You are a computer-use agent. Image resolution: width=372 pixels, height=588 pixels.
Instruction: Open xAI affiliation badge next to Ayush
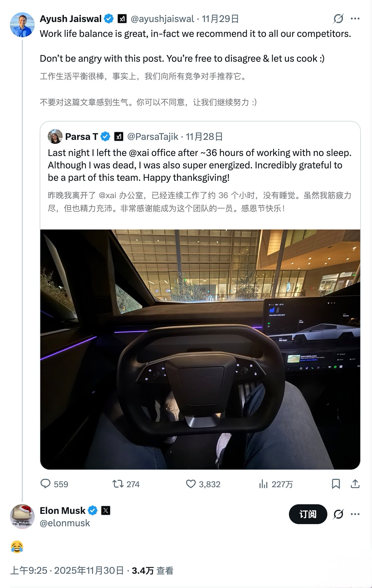pyautogui.click(x=122, y=19)
